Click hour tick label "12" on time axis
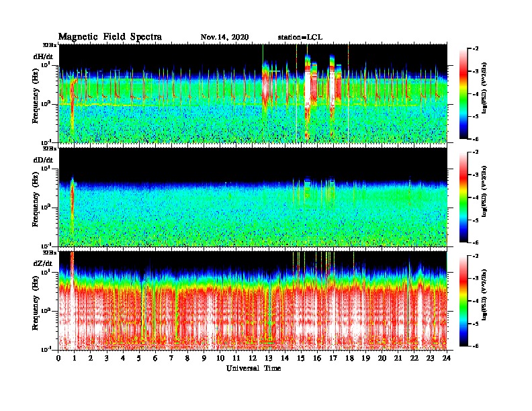The height and width of the screenshot is (411, 532). tap(253, 358)
